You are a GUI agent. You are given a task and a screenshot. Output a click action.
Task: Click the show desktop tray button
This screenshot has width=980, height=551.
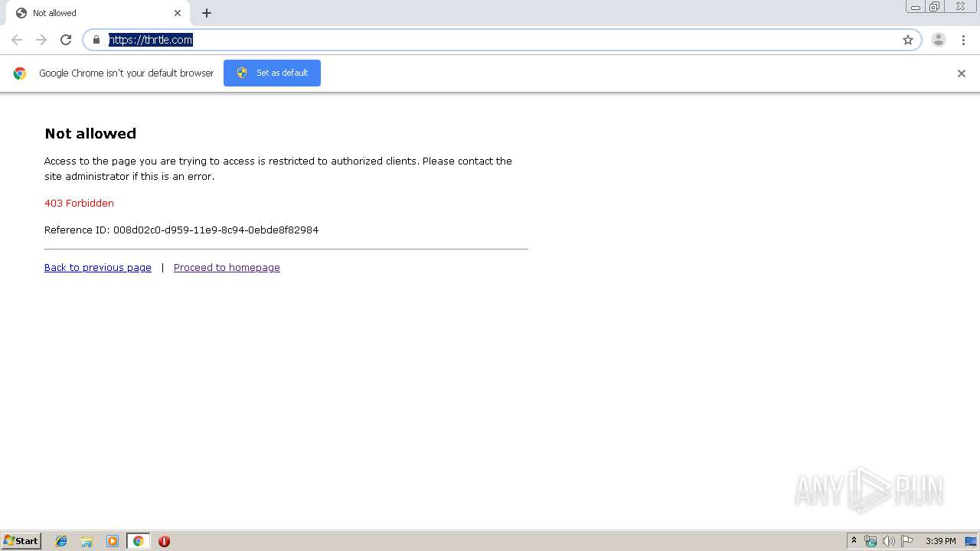(x=971, y=541)
